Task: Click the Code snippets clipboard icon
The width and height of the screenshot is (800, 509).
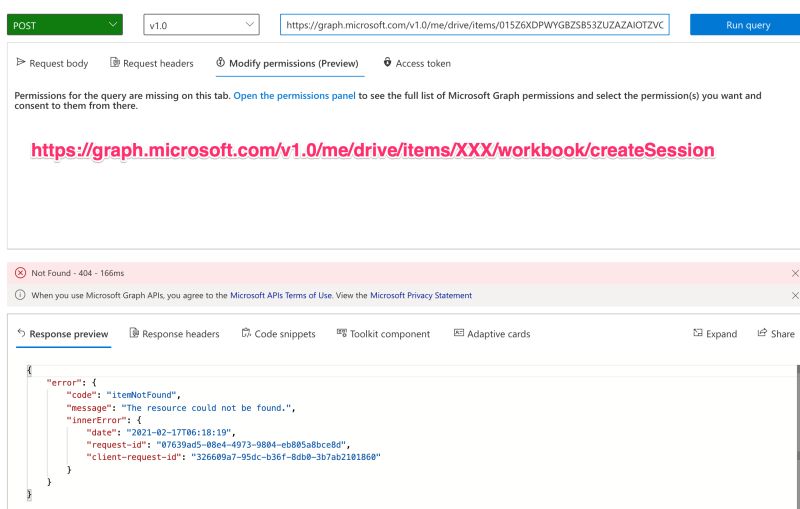Action: coord(246,333)
